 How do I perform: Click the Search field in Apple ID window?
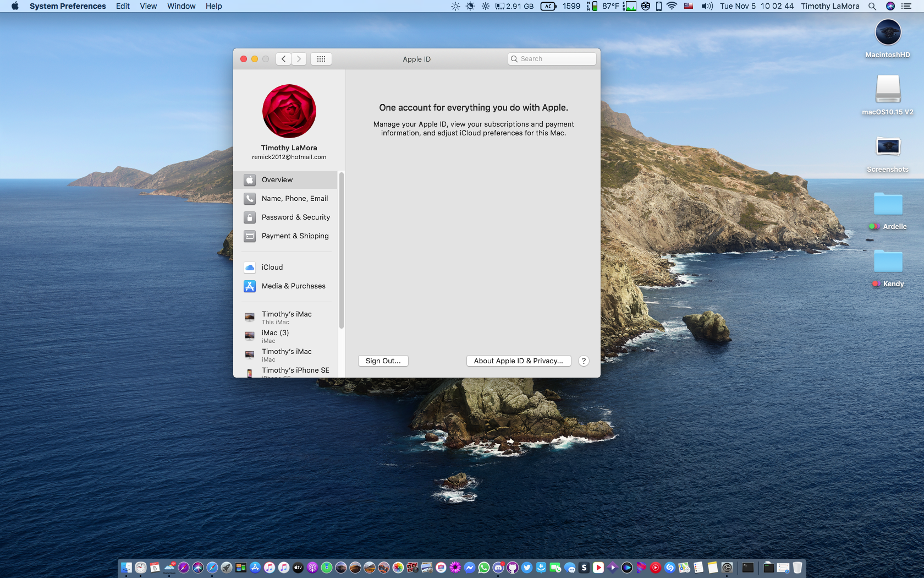[x=552, y=59]
